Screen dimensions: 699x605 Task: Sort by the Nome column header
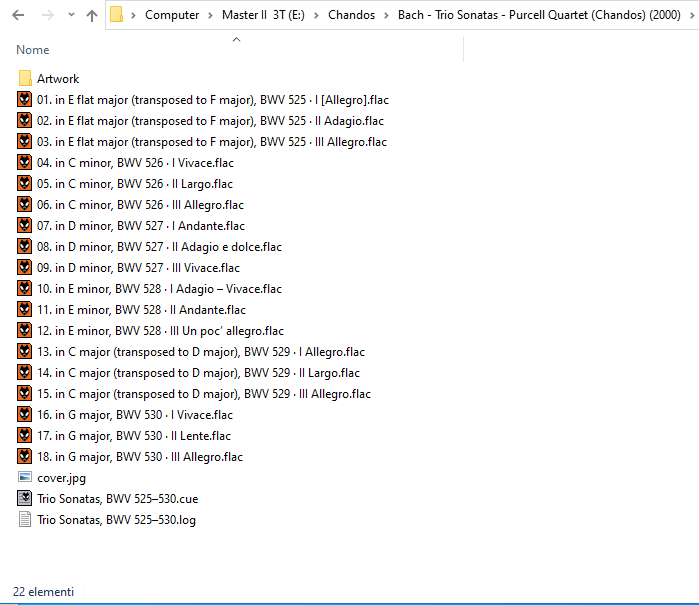pos(33,50)
